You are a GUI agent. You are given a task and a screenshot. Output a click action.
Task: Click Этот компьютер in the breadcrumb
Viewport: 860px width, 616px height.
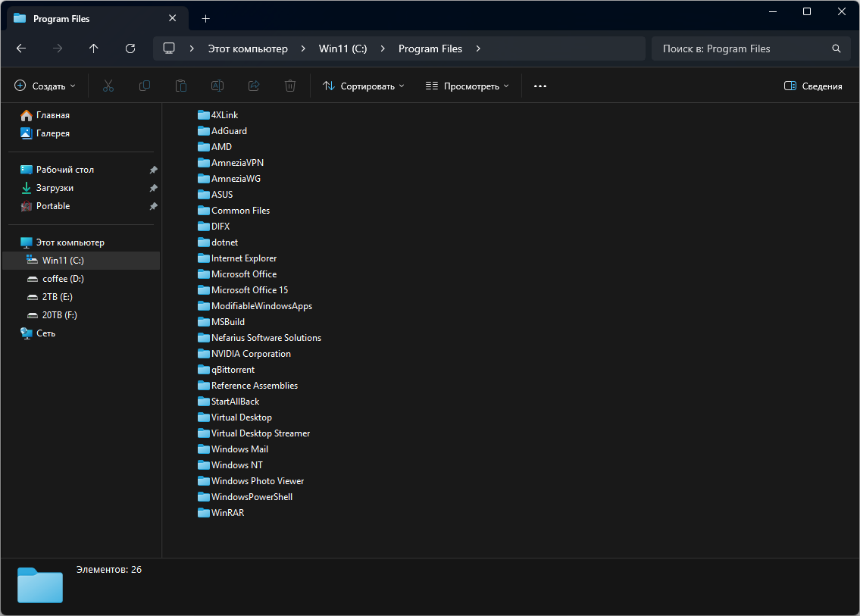pos(248,48)
